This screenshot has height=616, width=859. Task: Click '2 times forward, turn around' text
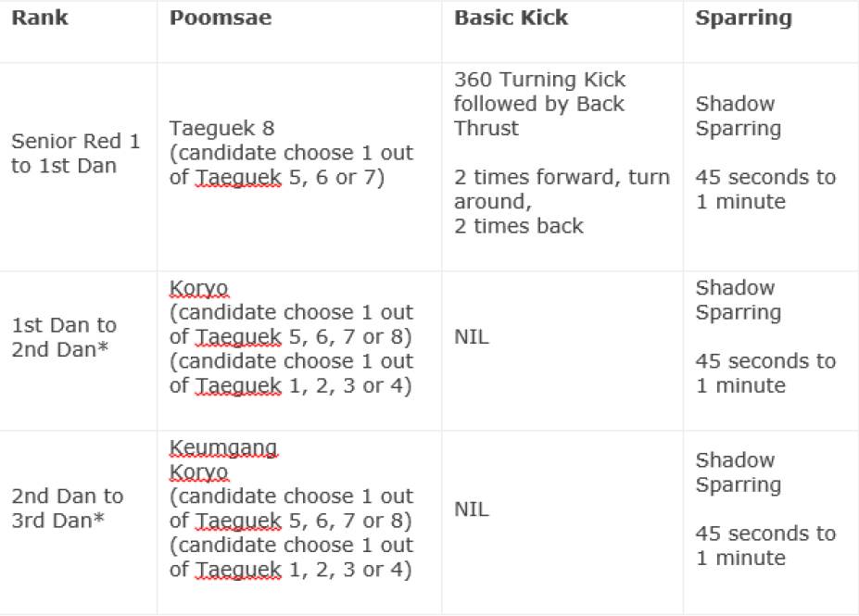(x=562, y=189)
